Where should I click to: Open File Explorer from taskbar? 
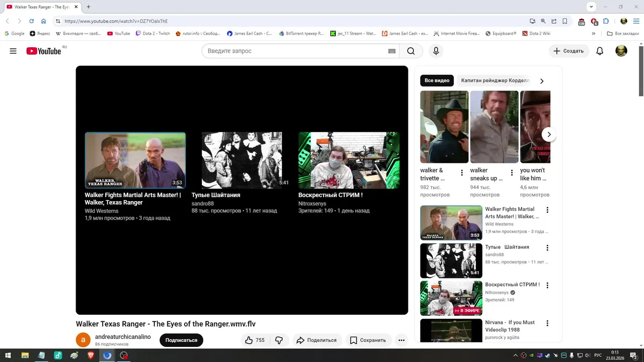coord(25,355)
